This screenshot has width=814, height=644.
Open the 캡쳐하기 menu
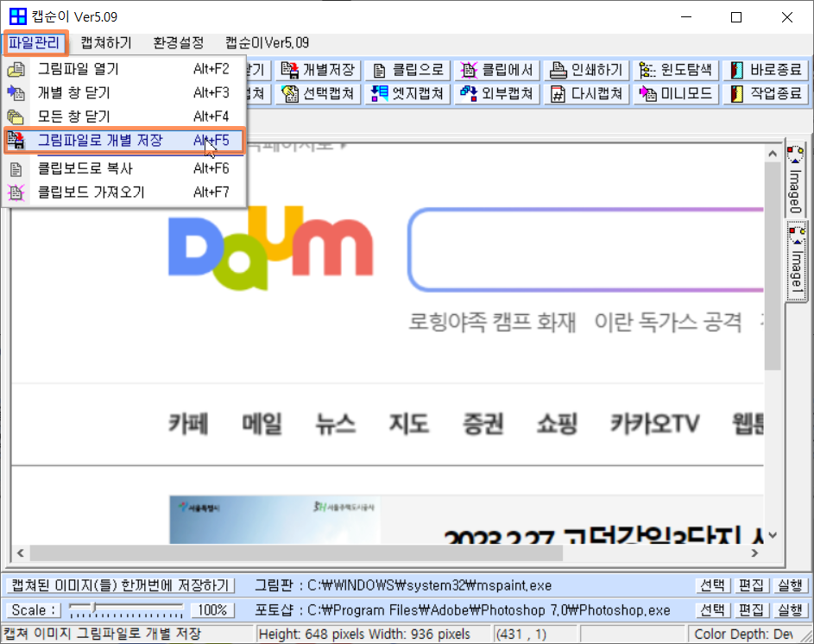pos(106,42)
